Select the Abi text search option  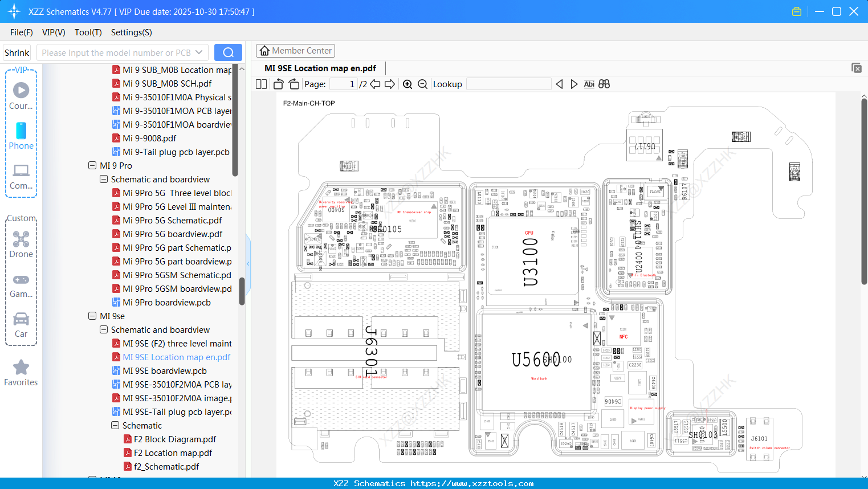pos(589,84)
